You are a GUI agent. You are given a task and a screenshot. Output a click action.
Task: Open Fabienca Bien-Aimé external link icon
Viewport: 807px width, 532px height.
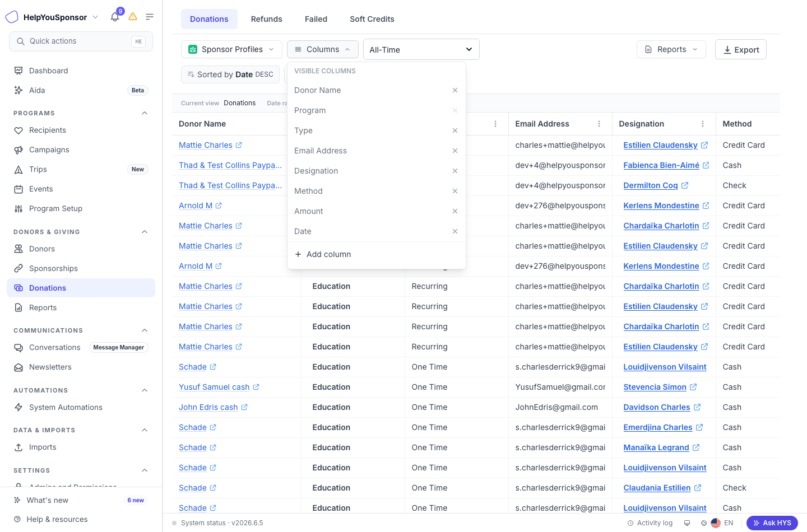pyautogui.click(x=706, y=165)
